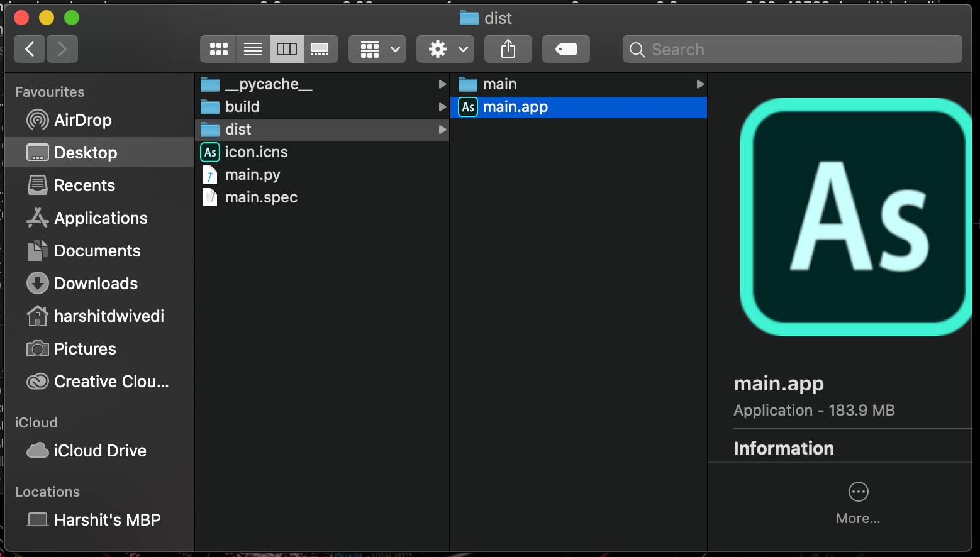Image resolution: width=980 pixels, height=557 pixels.
Task: Select the build folder
Action: [x=322, y=107]
